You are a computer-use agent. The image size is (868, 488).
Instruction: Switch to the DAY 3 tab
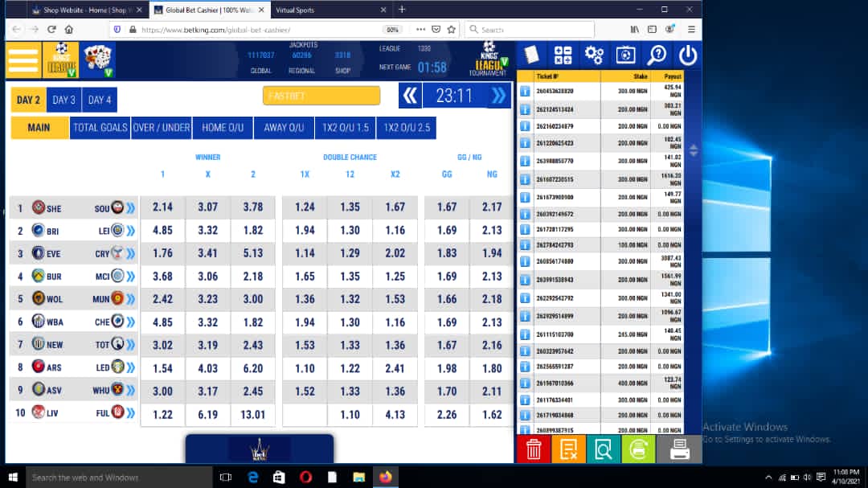coord(63,100)
